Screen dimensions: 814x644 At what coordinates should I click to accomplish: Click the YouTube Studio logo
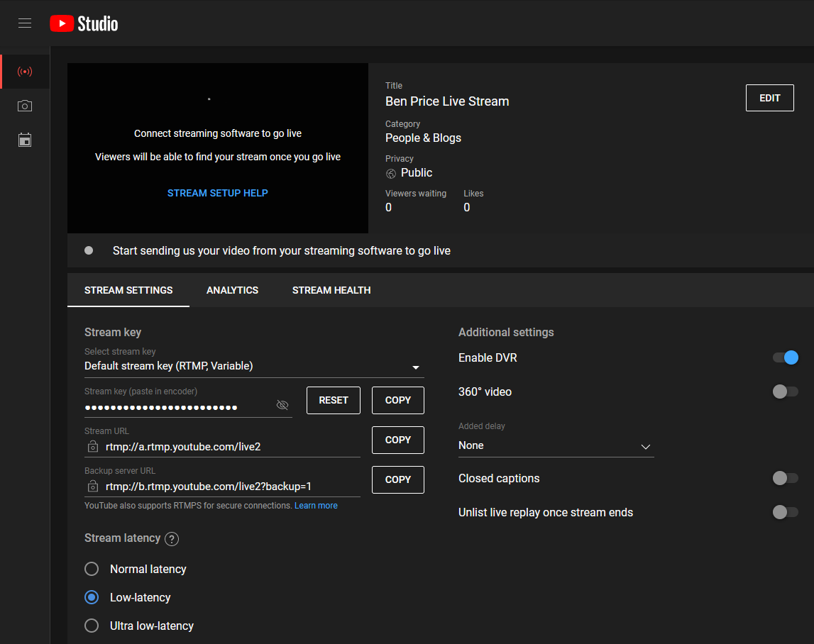pos(83,23)
